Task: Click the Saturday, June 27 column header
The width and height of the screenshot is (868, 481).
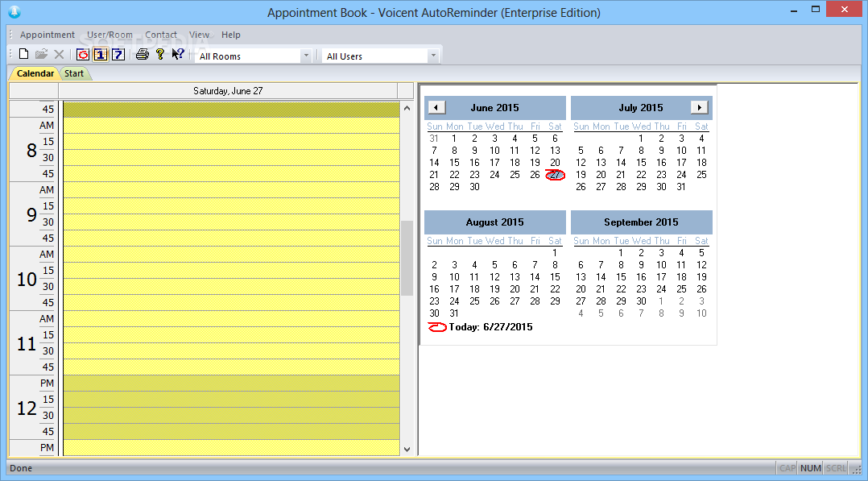Action: 228,91
